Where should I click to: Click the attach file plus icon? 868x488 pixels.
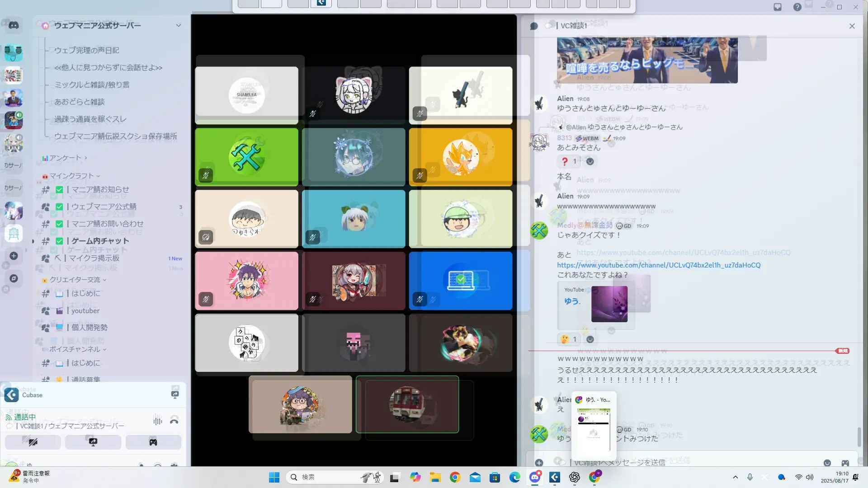coord(539,463)
